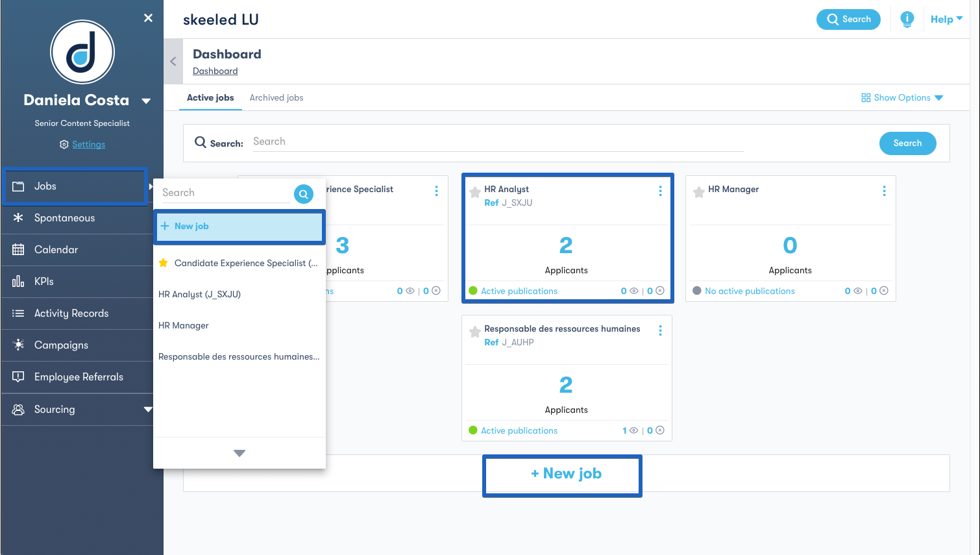This screenshot has width=980, height=555.
Task: Open Activity Records in the sidebar
Action: click(x=77, y=314)
